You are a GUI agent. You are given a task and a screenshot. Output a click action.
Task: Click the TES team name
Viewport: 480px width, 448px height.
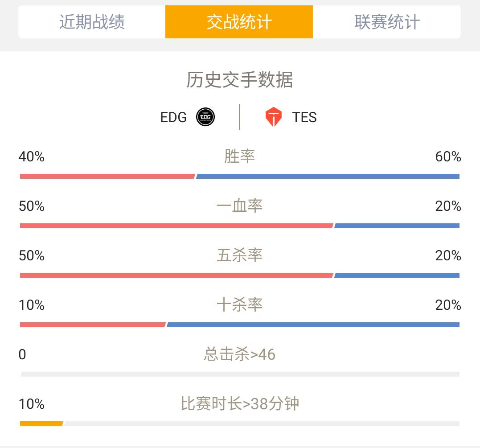[304, 117]
